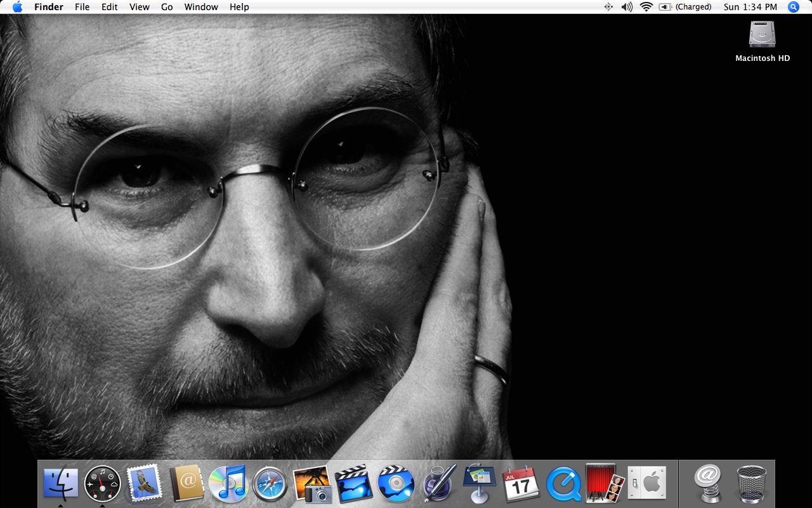Open Photo Booth in the Dock

pyautogui.click(x=605, y=483)
